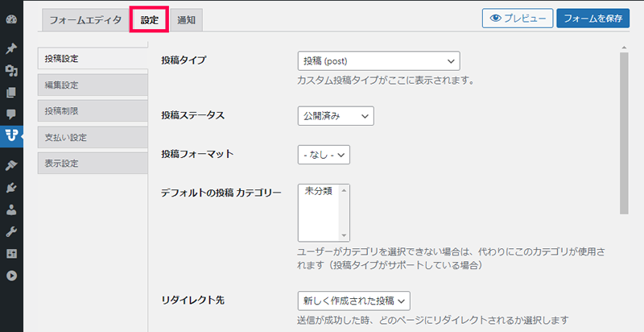The height and width of the screenshot is (332, 644).
Task: Click the collapse menu arrow icon in the sidebar
Action: (11, 276)
